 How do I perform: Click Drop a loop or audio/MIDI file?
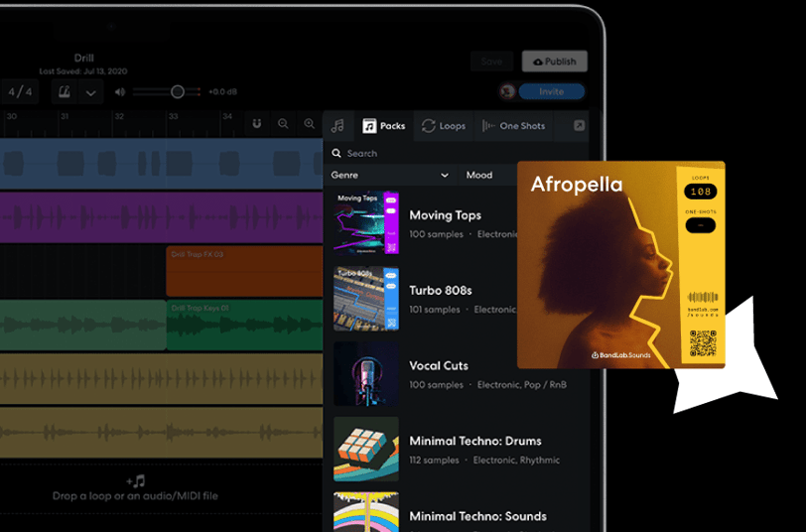coord(135,496)
